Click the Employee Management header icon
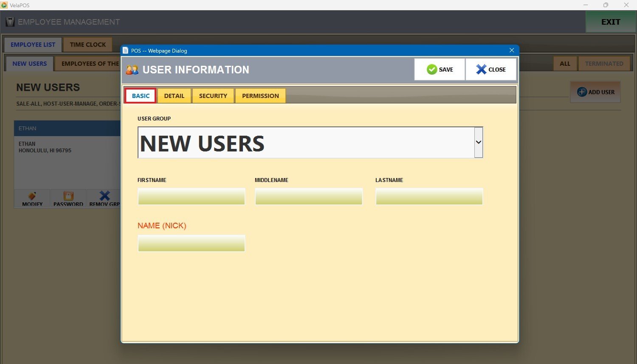Image resolution: width=637 pixels, height=364 pixels. coord(10,22)
